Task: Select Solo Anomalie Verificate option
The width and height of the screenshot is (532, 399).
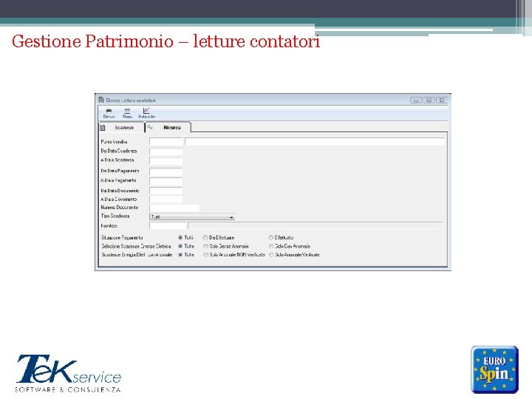Action: [x=270, y=254]
